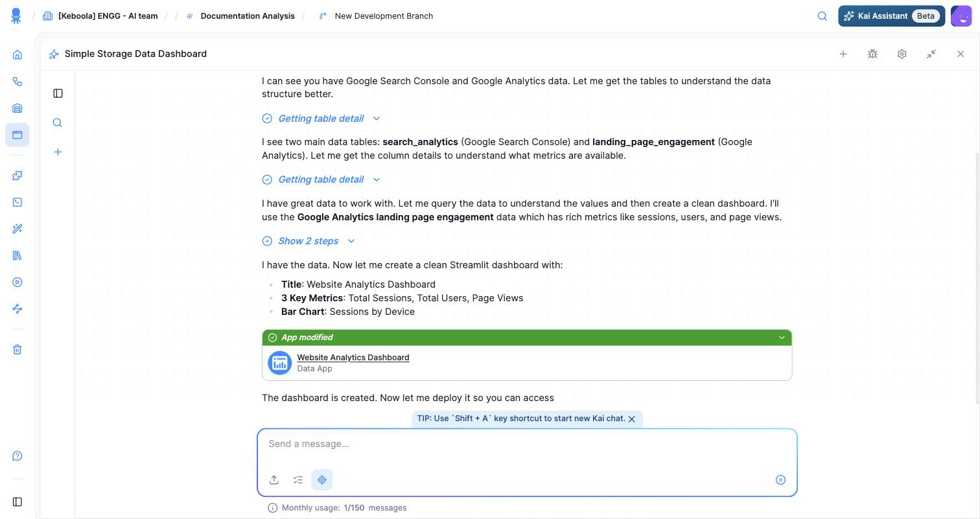
Task: Minimize the chat with the collapse arrows icon
Action: pos(931,54)
